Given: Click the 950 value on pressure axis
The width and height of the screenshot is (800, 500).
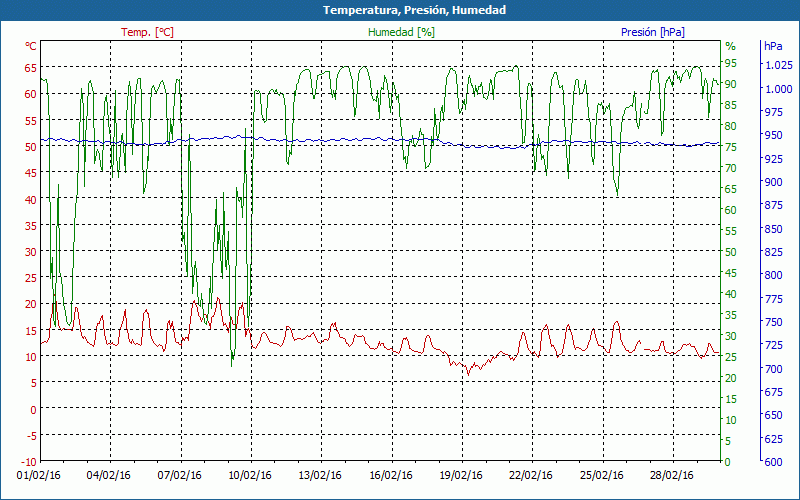Looking at the screenshot, I should coord(773,135).
